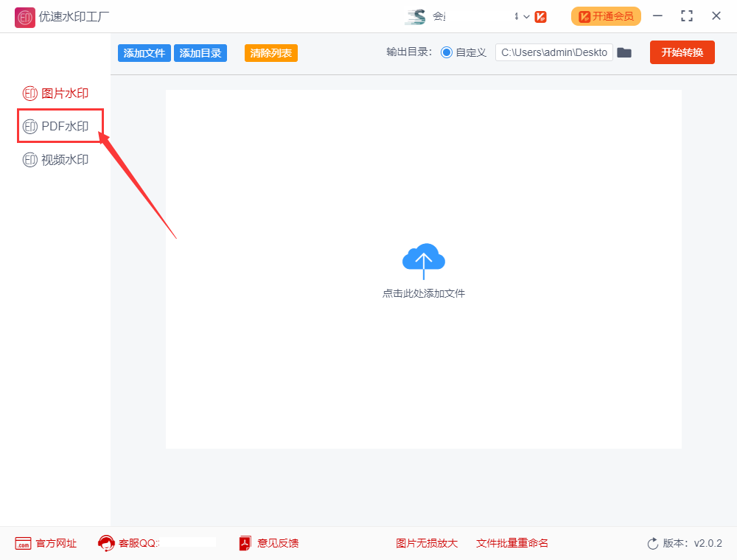Click the 添加文件 button

pyautogui.click(x=144, y=52)
